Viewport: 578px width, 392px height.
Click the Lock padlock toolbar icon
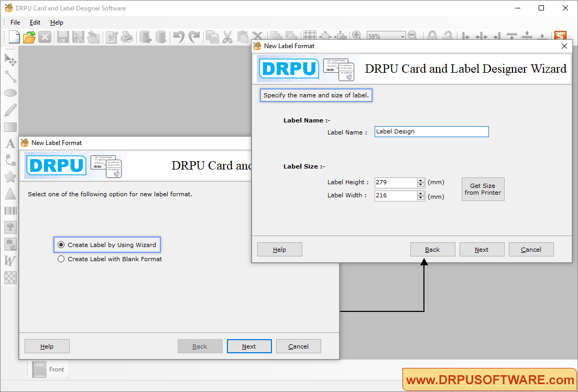click(432, 36)
